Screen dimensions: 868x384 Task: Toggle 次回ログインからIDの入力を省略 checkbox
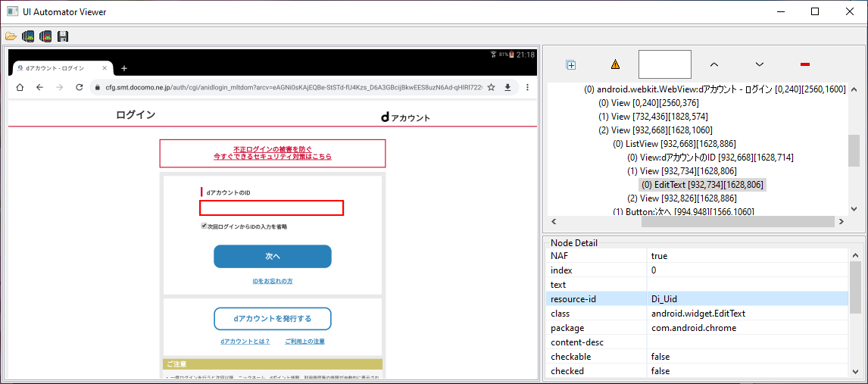(204, 226)
